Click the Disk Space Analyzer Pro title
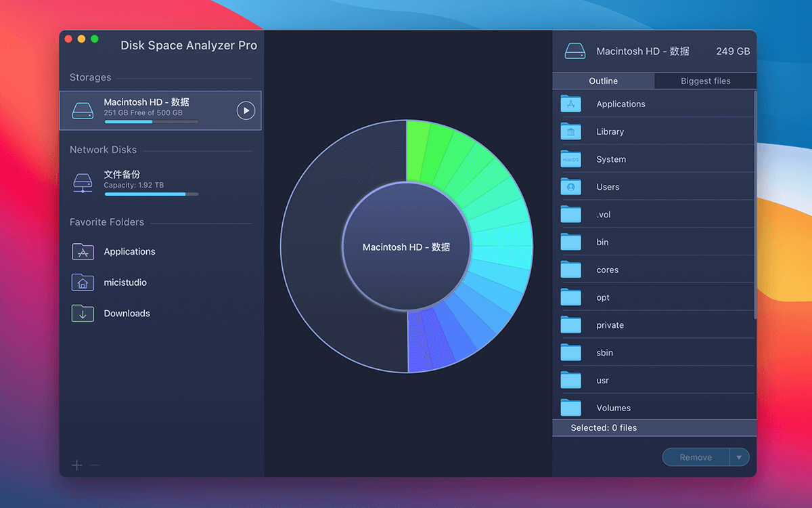The image size is (812, 508). pos(189,45)
